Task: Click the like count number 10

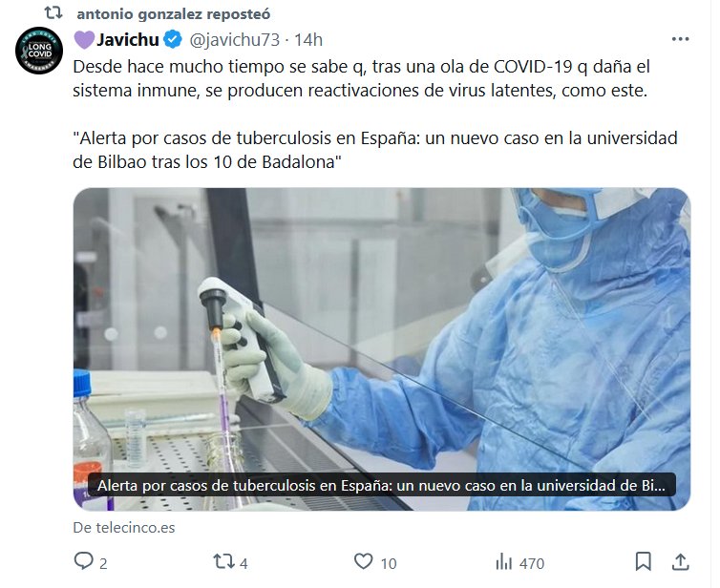Action: (389, 564)
